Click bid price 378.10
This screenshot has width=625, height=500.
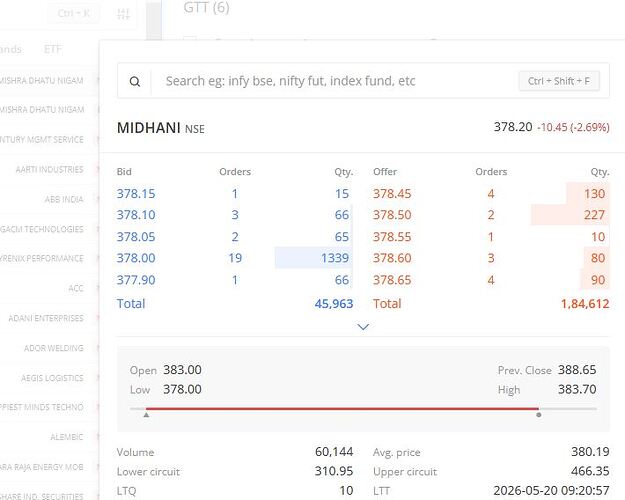136,215
